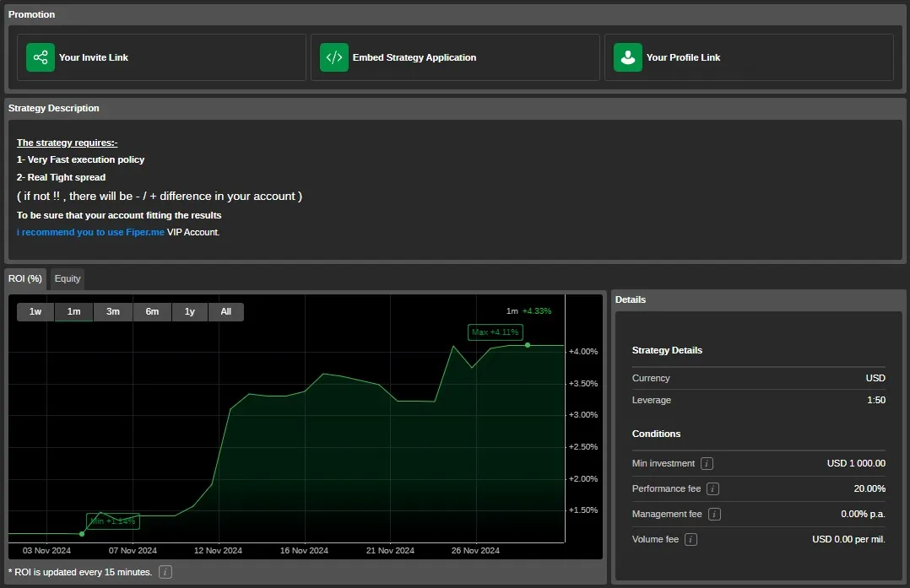Switch to the Equity tab
This screenshot has height=588, width=910.
68,278
